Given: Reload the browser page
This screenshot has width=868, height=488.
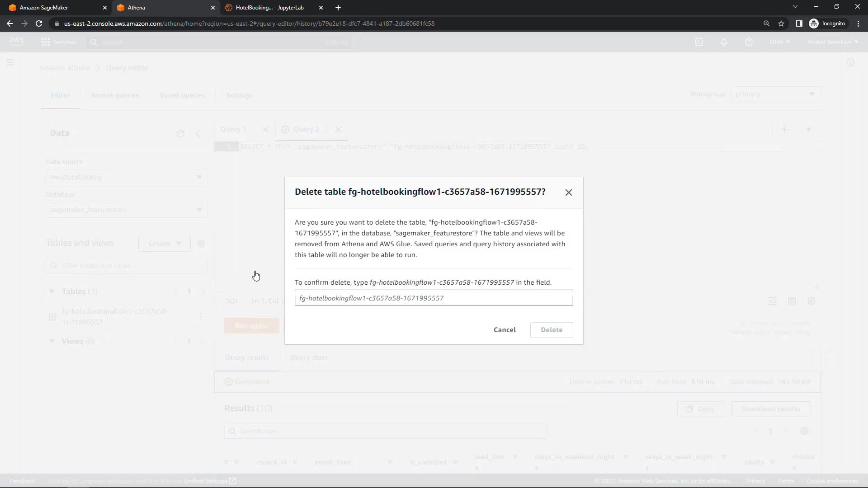Looking at the screenshot, I should [x=39, y=23].
